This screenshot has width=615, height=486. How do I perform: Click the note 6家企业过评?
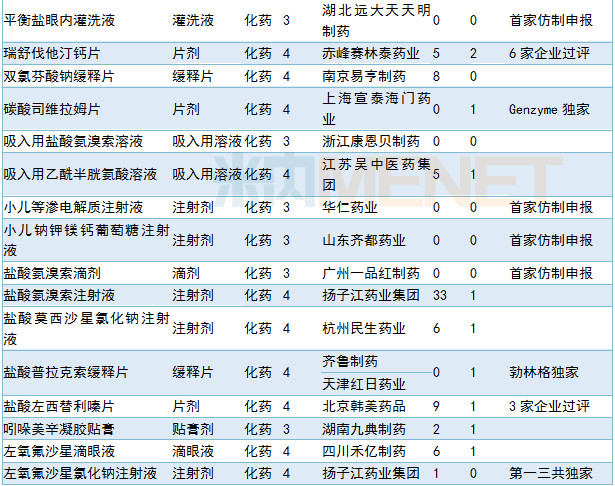coord(549,53)
